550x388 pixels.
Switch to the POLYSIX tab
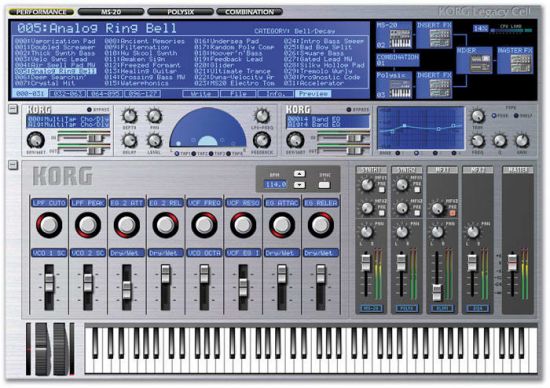pyautogui.click(x=180, y=12)
